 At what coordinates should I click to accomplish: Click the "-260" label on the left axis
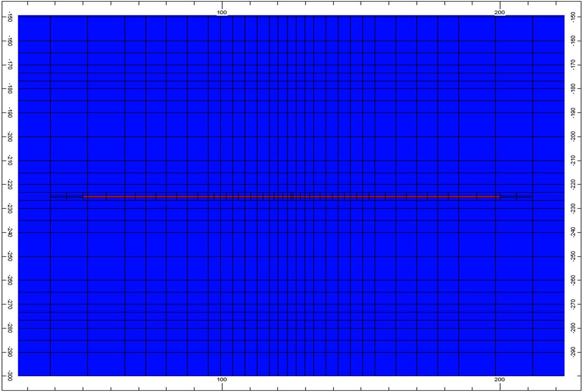tap(9, 280)
